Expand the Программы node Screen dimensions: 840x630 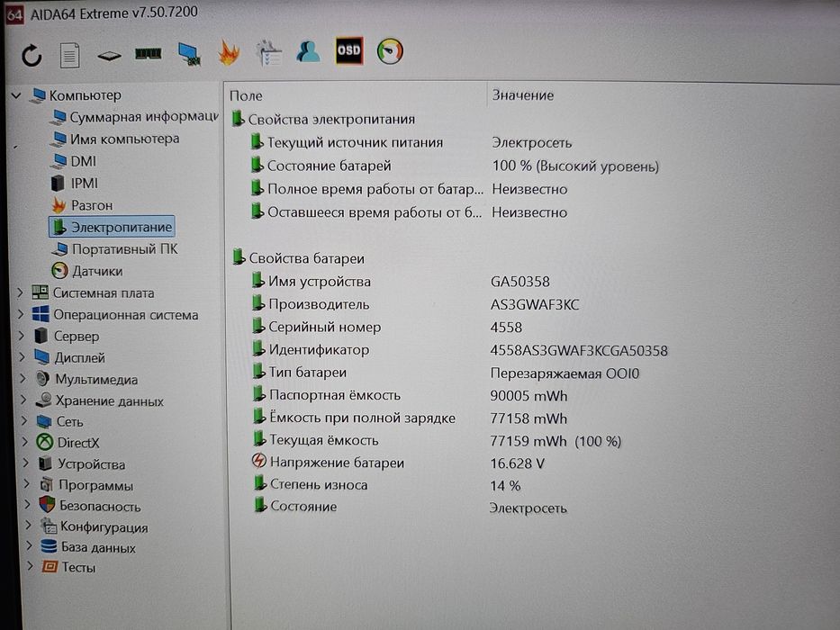(x=27, y=484)
